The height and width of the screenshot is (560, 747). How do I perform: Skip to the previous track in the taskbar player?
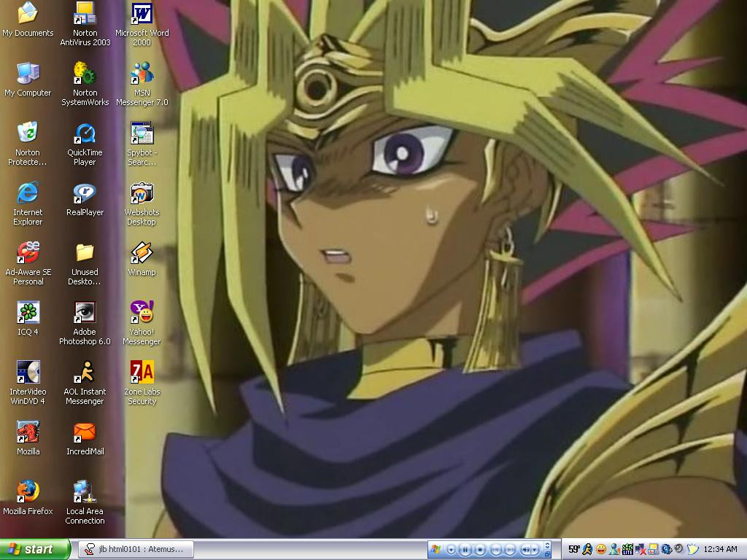495,550
